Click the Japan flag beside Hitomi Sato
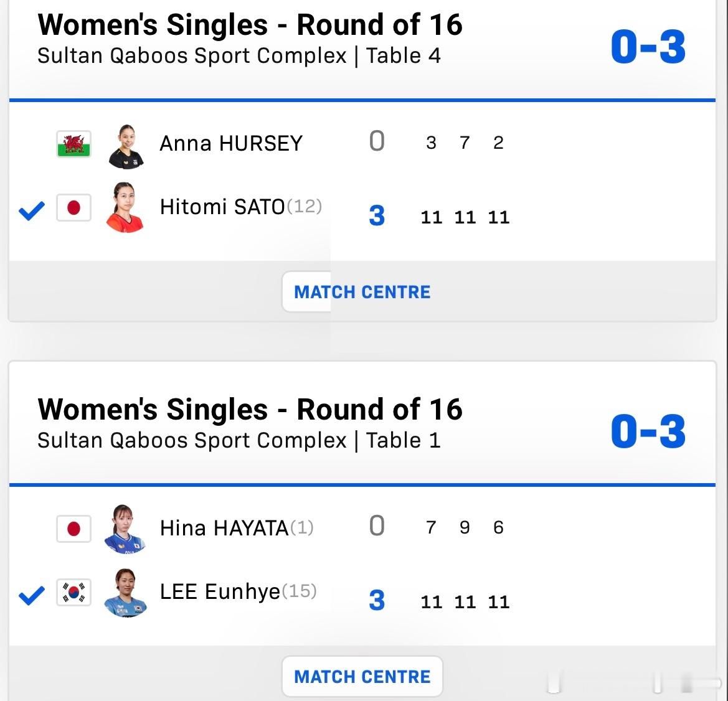Viewport: 728px width, 701px height. tap(73, 207)
